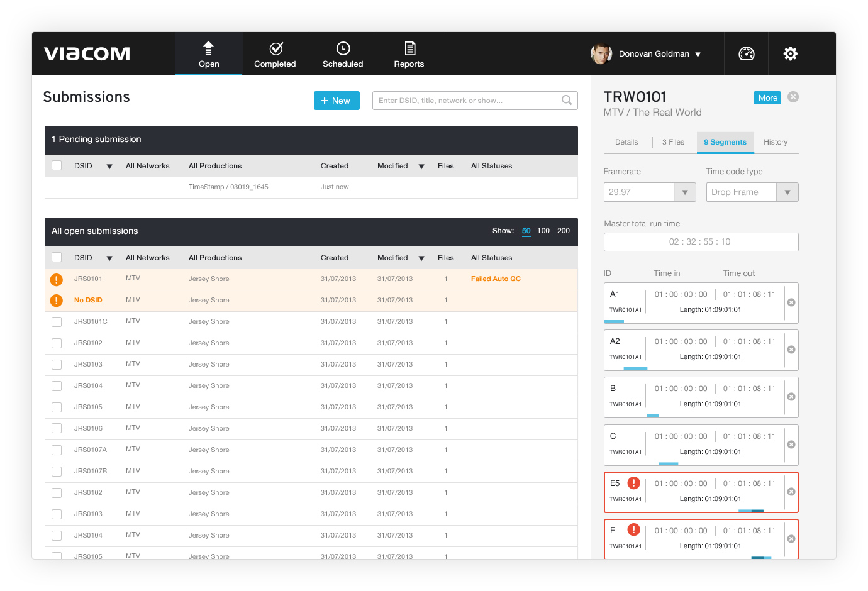
Task: Switch to the 9 Segments tab
Action: (x=725, y=142)
